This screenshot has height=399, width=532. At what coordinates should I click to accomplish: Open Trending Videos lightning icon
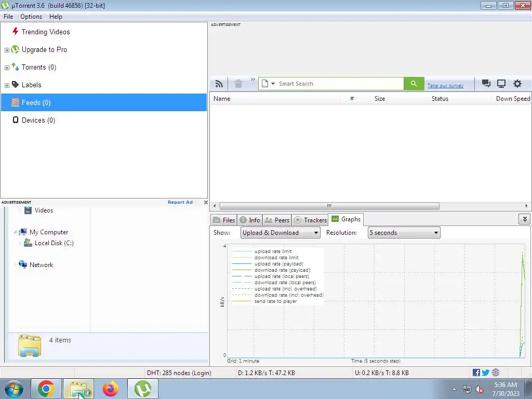tap(15, 32)
